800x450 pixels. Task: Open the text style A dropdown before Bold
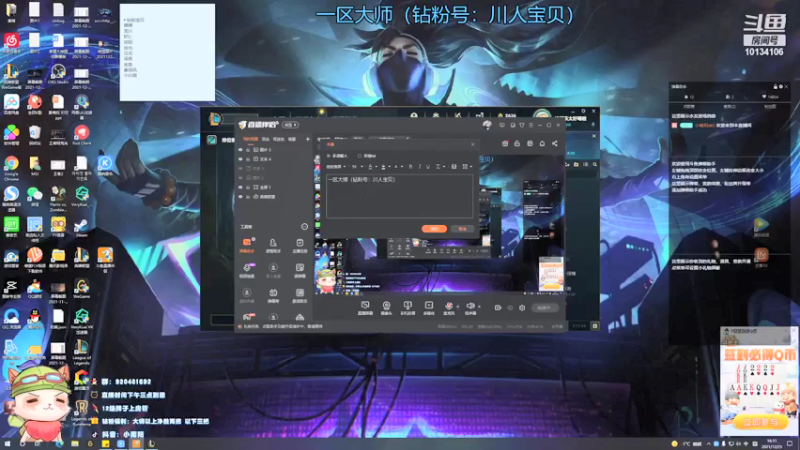coord(397,166)
